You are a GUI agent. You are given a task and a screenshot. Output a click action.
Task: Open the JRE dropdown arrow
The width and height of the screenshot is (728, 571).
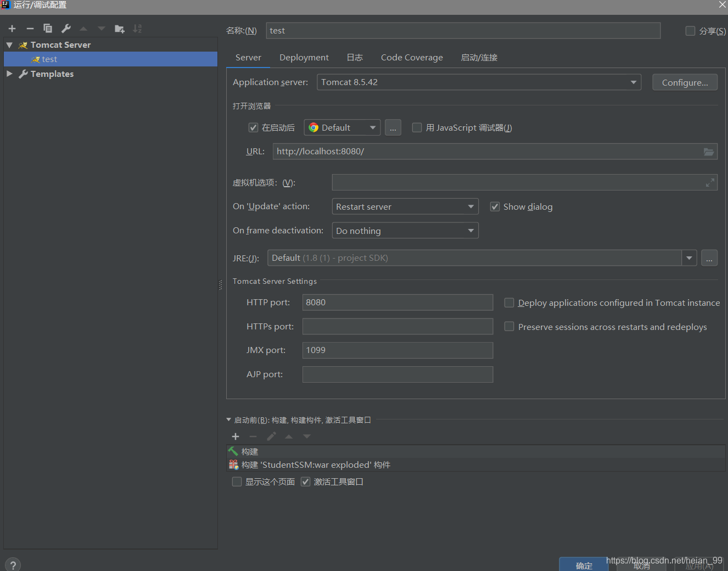(x=689, y=258)
